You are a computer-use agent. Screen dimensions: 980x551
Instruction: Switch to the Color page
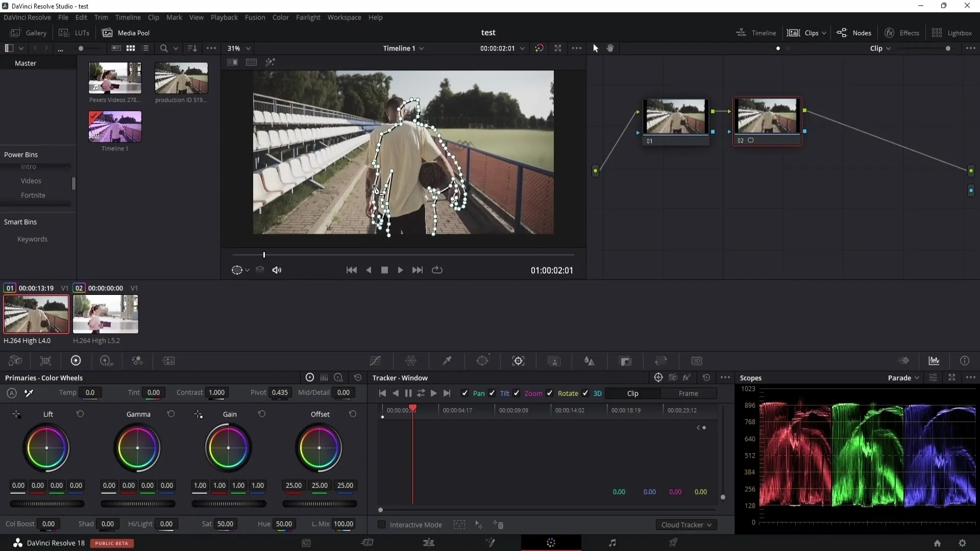(x=551, y=543)
